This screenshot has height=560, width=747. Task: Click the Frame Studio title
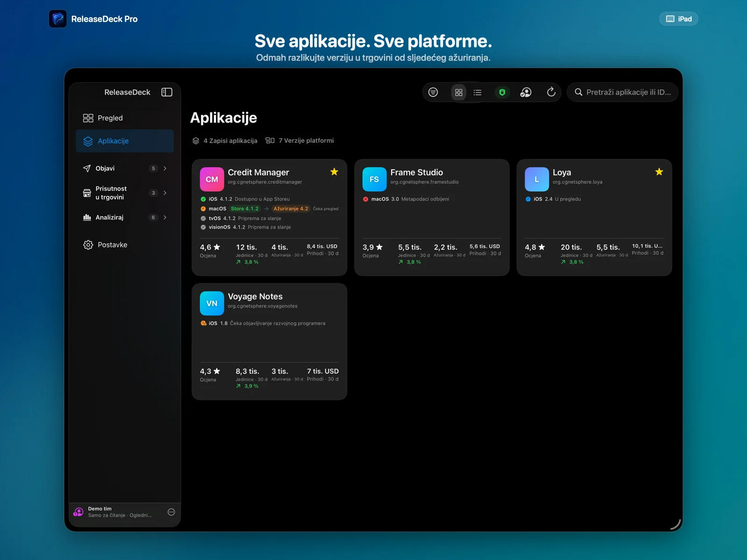pyautogui.click(x=416, y=172)
